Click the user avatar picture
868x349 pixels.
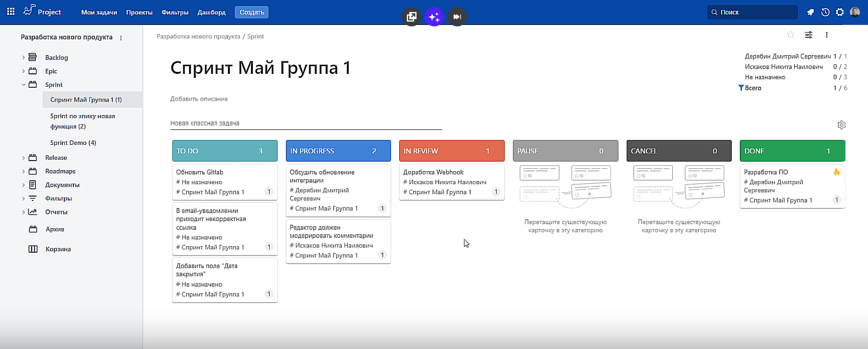[855, 12]
